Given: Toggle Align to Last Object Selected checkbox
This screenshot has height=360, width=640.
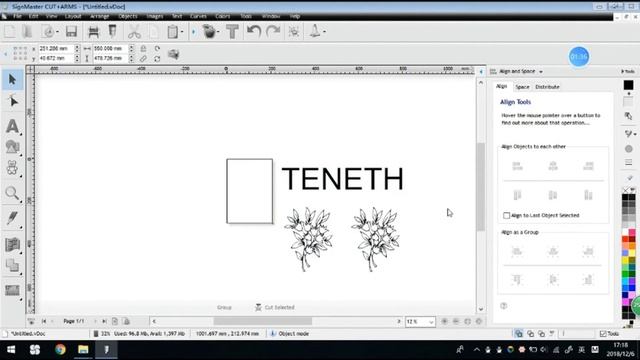Looking at the screenshot, I should point(507,216).
